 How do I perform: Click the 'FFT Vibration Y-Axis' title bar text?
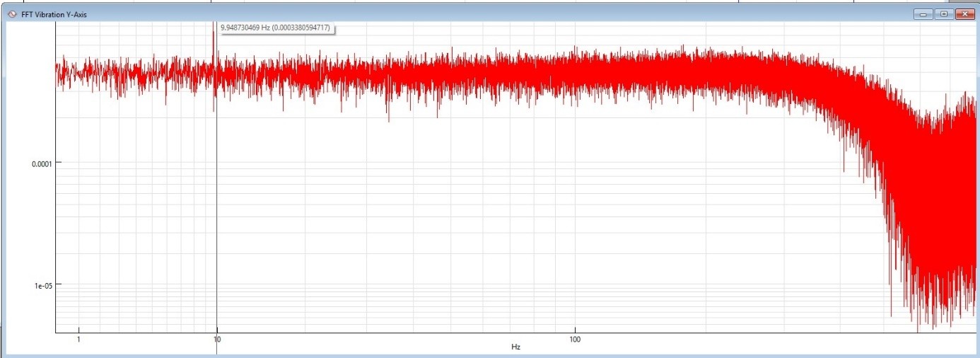click(54, 14)
